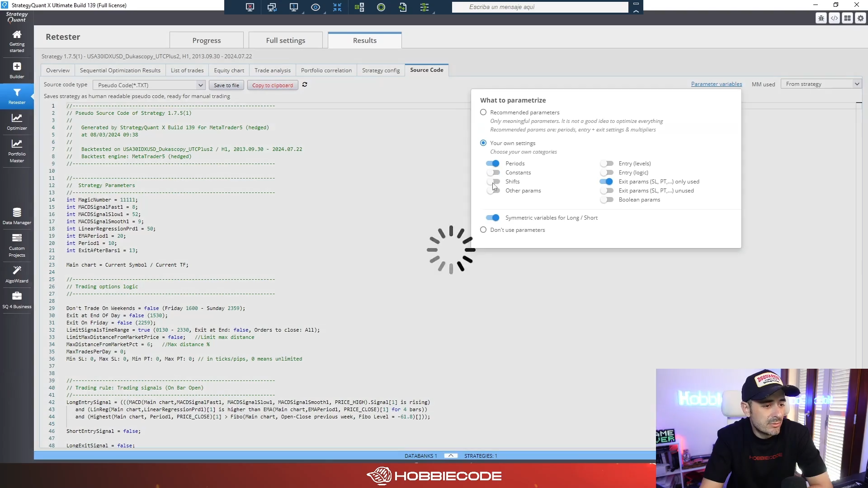Open Strategy config tab
Screen dimensions: 868x488
pyautogui.click(x=381, y=70)
